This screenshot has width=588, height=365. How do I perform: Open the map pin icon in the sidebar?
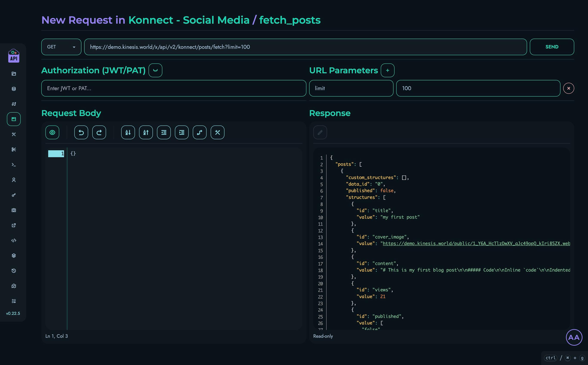(x=14, y=286)
